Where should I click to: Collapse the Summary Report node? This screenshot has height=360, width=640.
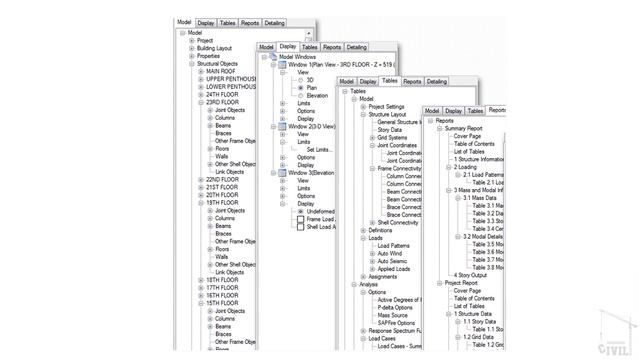click(x=440, y=129)
